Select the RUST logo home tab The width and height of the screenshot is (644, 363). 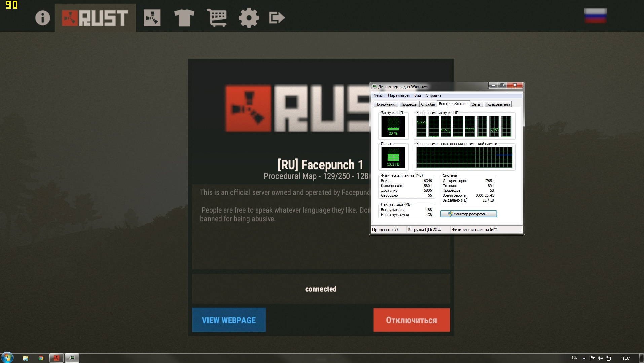click(x=95, y=18)
